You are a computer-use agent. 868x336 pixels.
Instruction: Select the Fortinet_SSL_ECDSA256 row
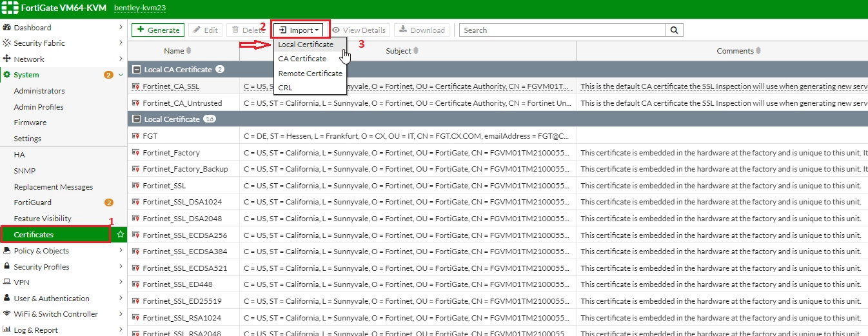498,235
